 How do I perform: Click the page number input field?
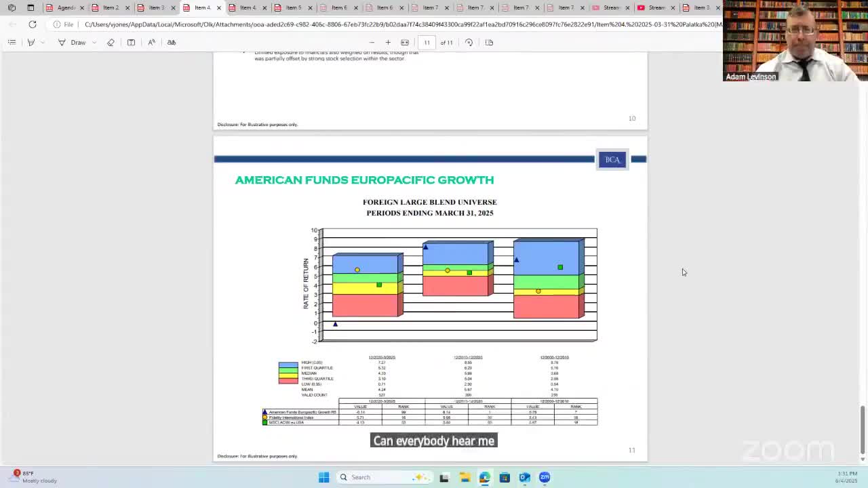427,42
